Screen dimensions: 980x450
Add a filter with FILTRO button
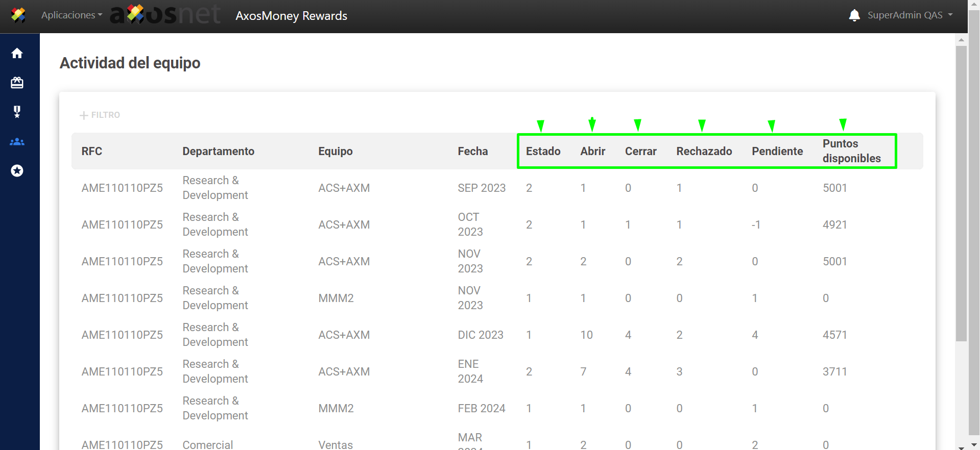point(100,115)
